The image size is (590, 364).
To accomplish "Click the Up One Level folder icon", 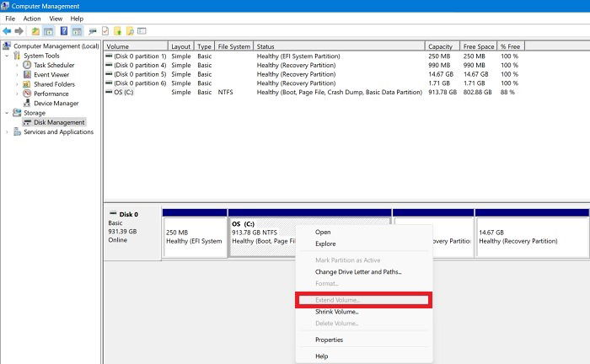I will pyautogui.click(x=35, y=31).
